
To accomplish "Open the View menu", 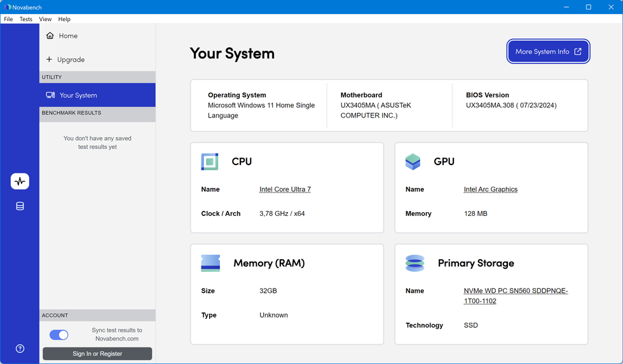I will click(x=45, y=19).
